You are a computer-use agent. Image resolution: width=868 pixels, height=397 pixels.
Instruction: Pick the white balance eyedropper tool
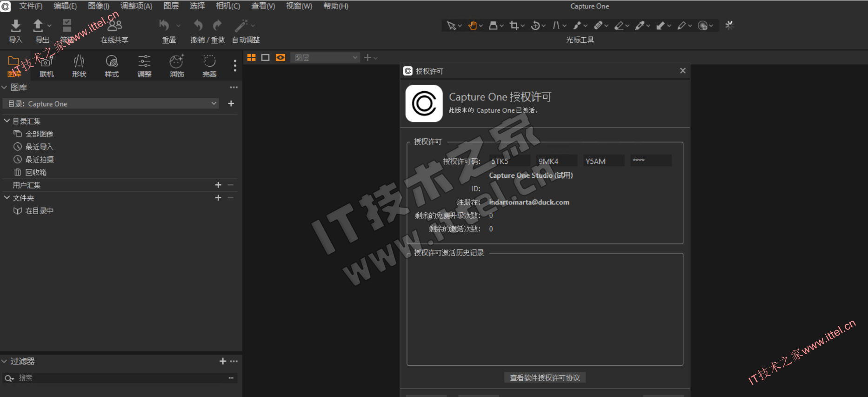tap(640, 26)
